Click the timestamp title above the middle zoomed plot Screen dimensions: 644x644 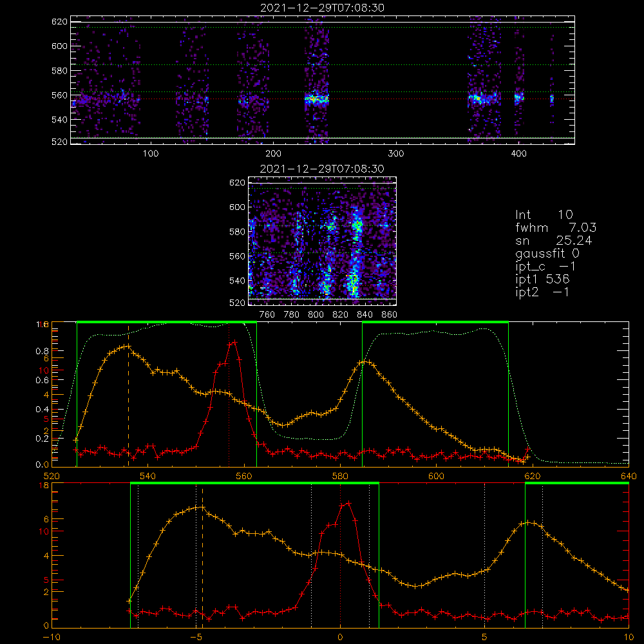tap(322, 169)
